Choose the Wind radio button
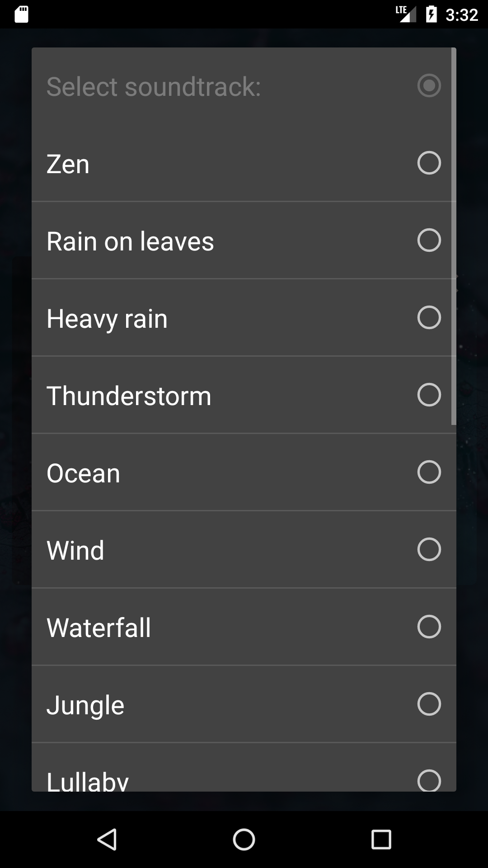The image size is (488, 868). 429,549
